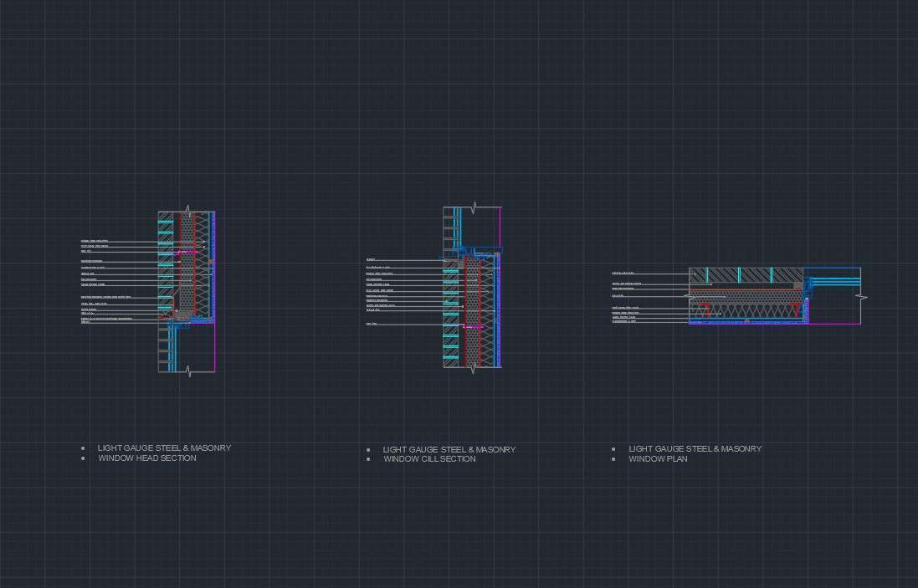This screenshot has height=588, width=918.
Task: Select LIGHT GAUGE STEEL & MASONRY above WINDOW CILL SECTION
Action: pos(449,450)
